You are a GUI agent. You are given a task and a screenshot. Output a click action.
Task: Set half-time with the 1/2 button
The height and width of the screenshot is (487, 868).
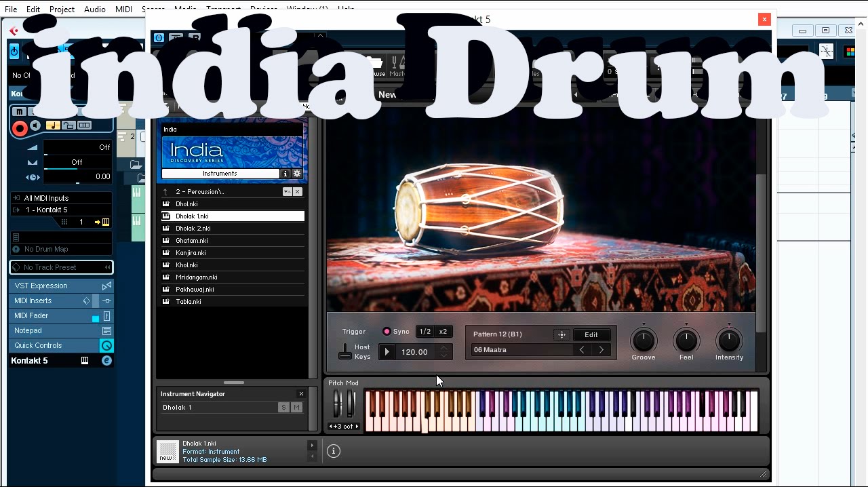click(425, 332)
